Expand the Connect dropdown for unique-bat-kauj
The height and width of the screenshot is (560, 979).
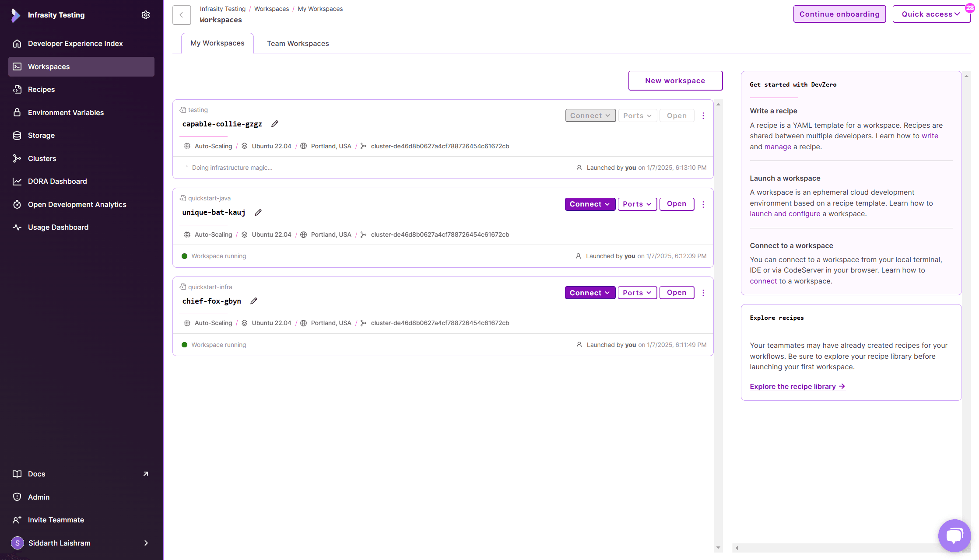click(590, 204)
